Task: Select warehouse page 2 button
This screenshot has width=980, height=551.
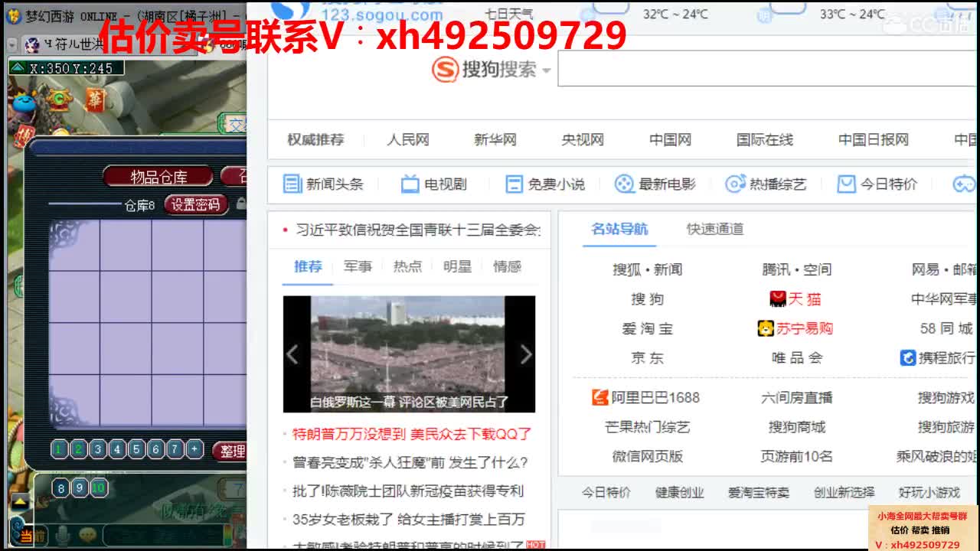Action: click(x=78, y=449)
